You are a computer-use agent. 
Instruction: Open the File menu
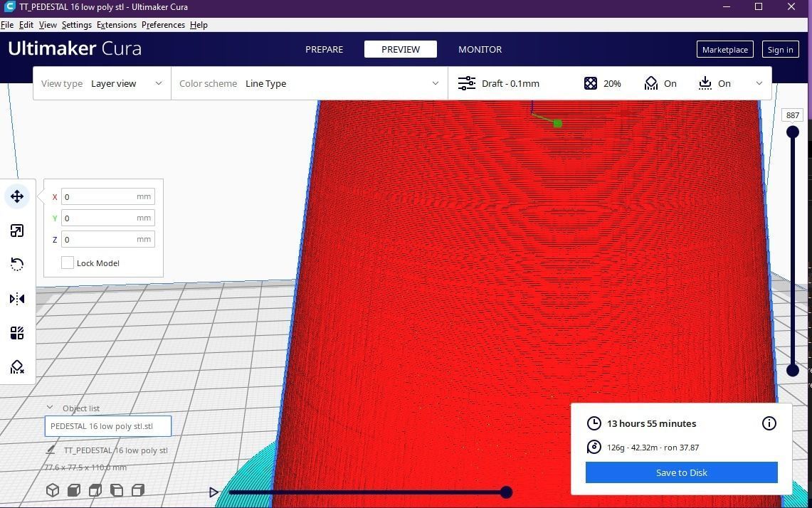[x=7, y=25]
